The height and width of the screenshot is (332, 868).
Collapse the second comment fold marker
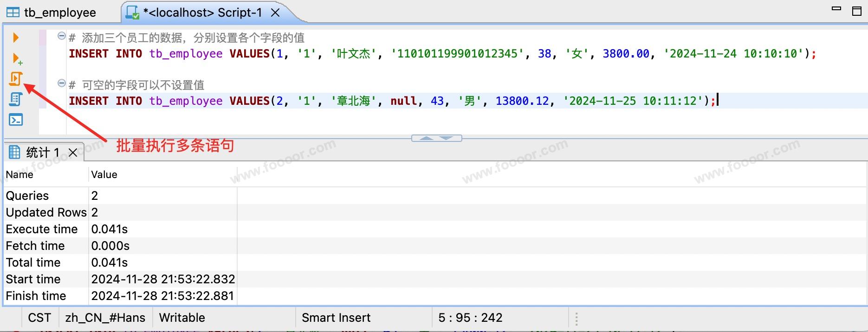[61, 83]
